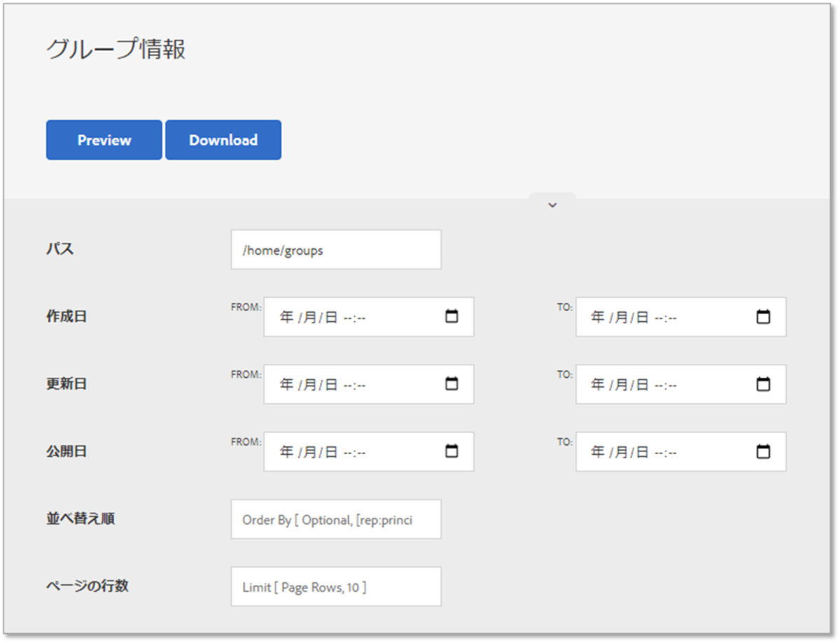Screen dimensions: 840x643
Task: Click the パス input showing /home/groups
Action: click(335, 249)
